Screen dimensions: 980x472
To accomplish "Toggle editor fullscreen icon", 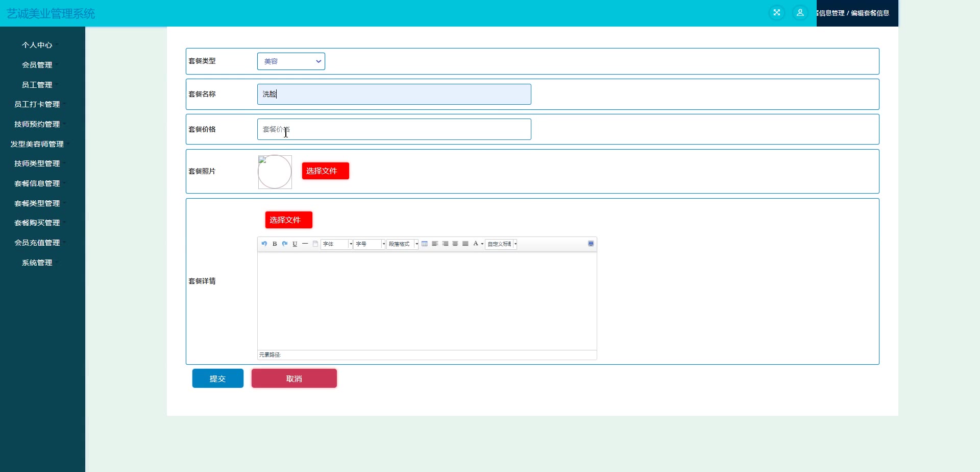I will [591, 244].
